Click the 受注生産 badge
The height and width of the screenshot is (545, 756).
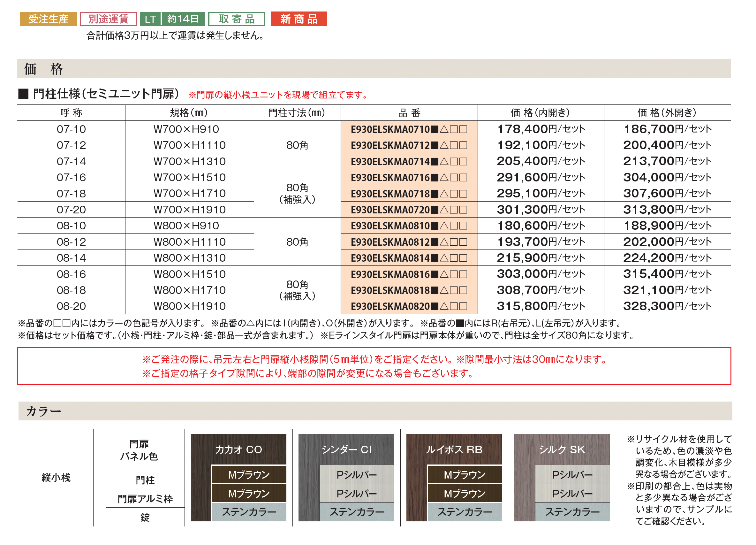[x=48, y=19]
